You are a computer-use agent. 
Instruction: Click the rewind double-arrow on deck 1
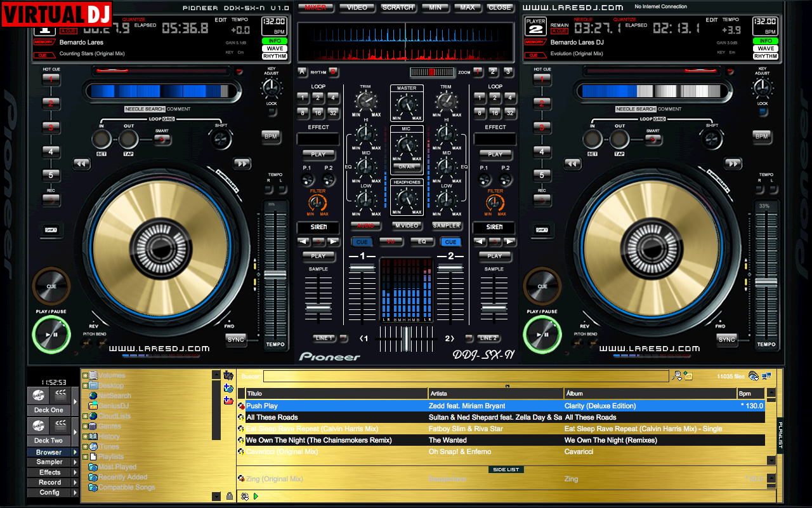(81, 164)
